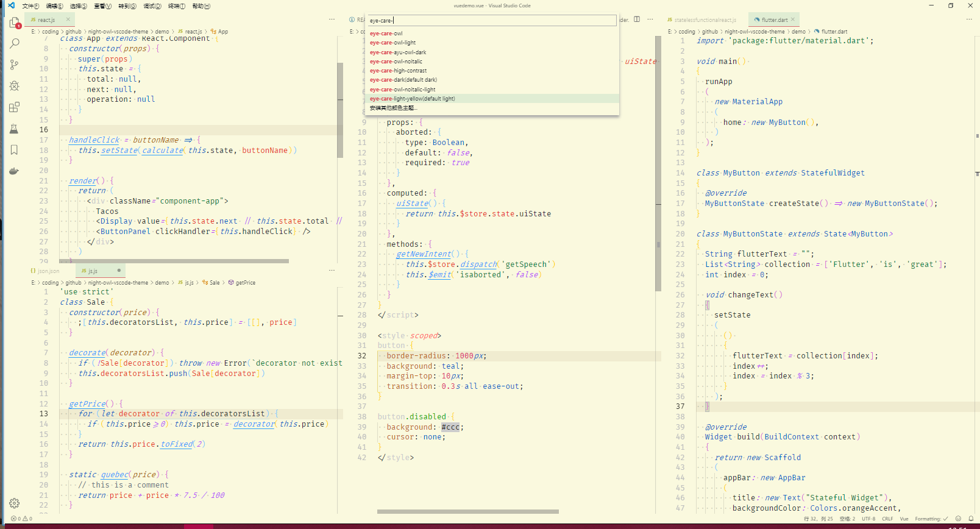
Task: Open the Docker whale view
Action: tap(15, 171)
